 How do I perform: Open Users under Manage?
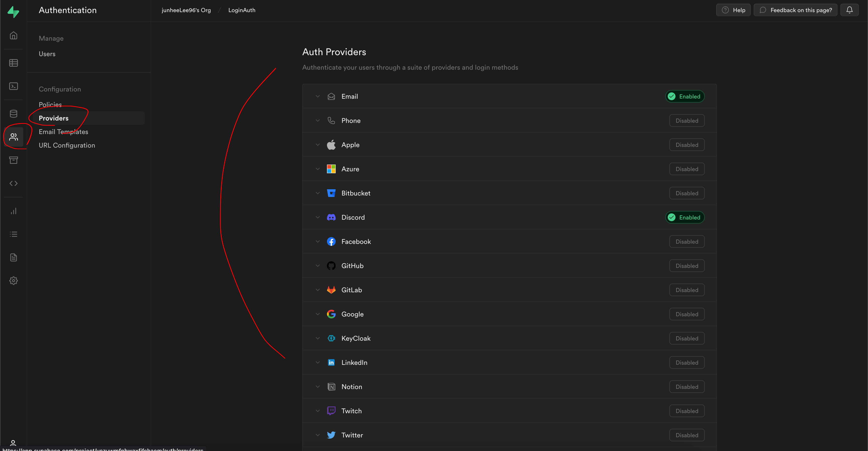point(47,54)
